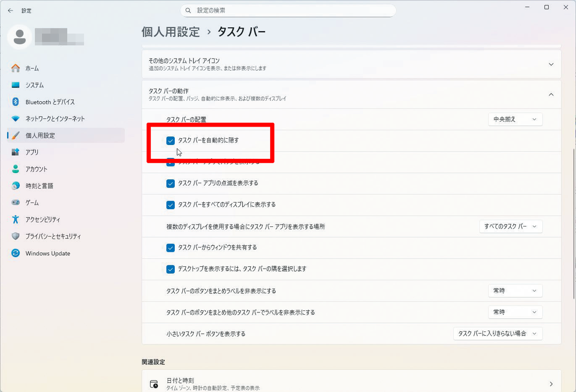Open プライバシーとセキュリティ settings
576x392 pixels.
click(66, 236)
